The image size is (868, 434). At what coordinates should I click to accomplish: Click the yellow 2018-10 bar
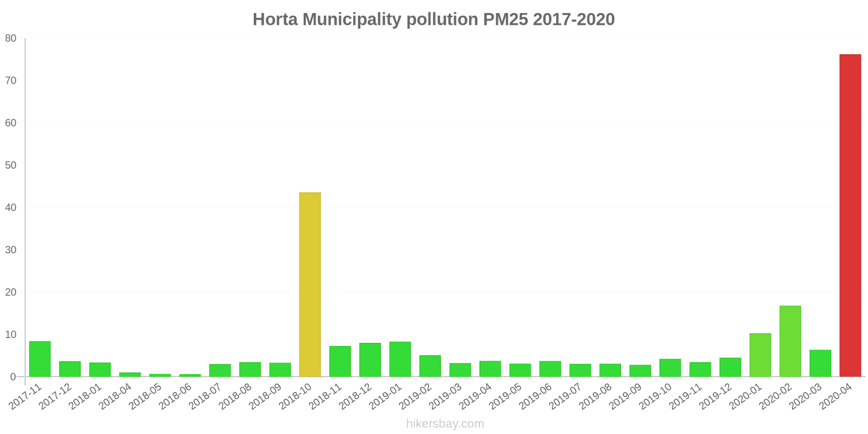(310, 284)
